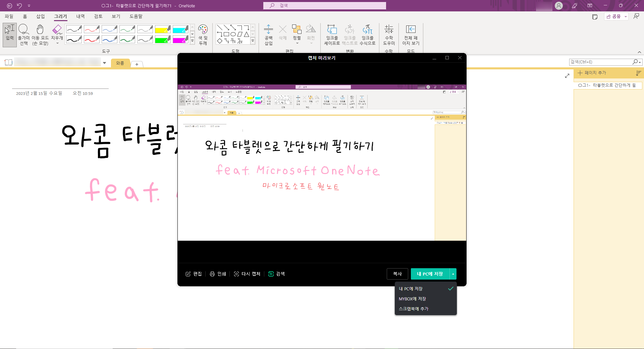Open the notebook name dropdown arrow
Image resolution: width=644 pixels, height=349 pixels.
point(105,63)
